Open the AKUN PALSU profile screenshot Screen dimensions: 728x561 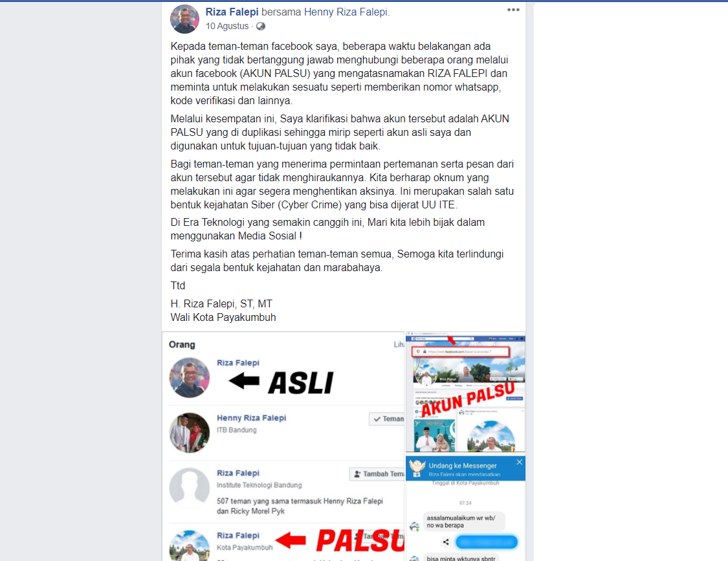(x=466, y=391)
